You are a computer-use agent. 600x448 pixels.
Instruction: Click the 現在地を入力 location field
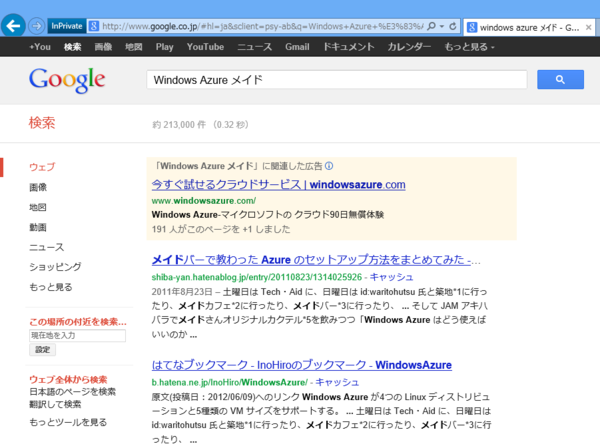[77, 336]
